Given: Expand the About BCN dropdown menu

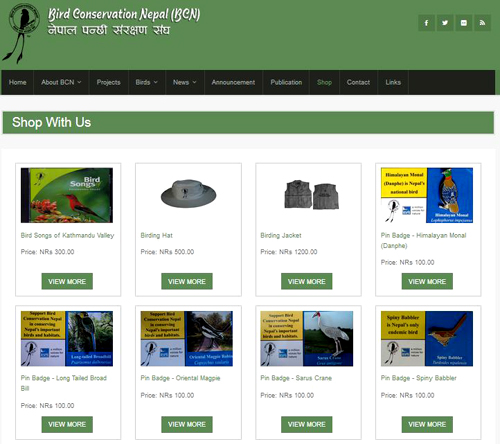Looking at the screenshot, I should (61, 82).
